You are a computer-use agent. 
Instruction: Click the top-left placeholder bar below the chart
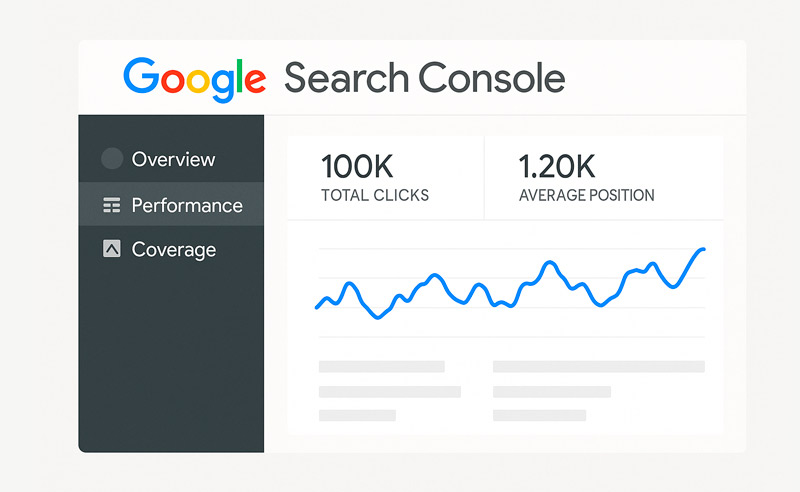(x=381, y=367)
